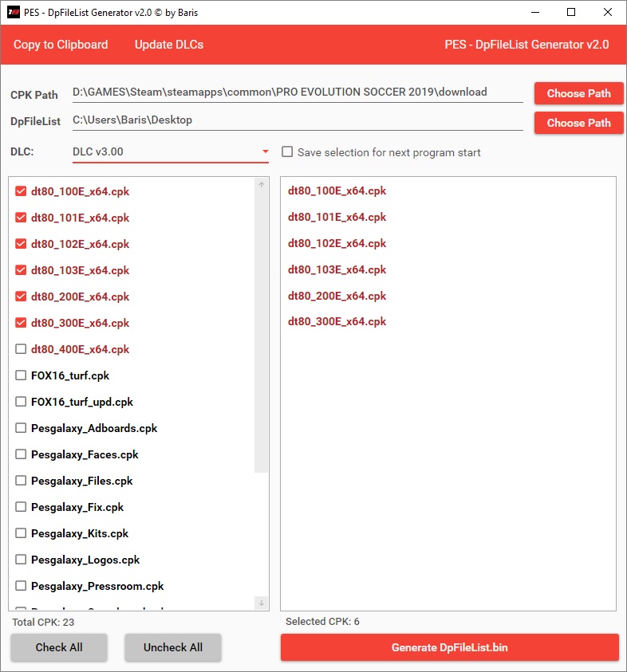This screenshot has width=627, height=672.
Task: Click the Uncheck All button
Action: pyautogui.click(x=173, y=647)
